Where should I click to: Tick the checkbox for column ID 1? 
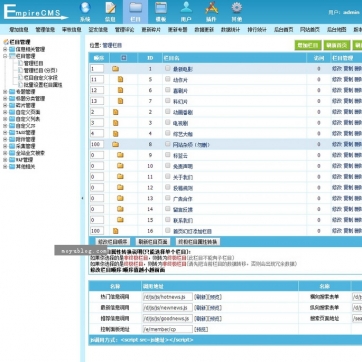coord(168,68)
